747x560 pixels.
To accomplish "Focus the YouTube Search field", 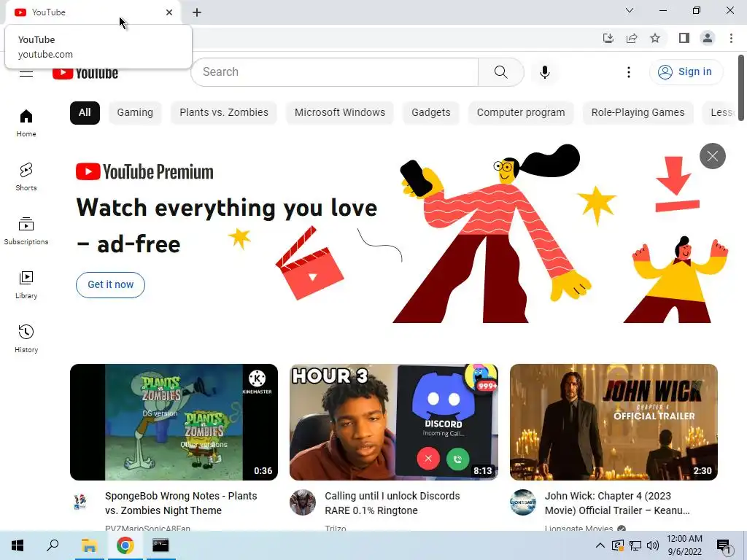I will point(334,72).
